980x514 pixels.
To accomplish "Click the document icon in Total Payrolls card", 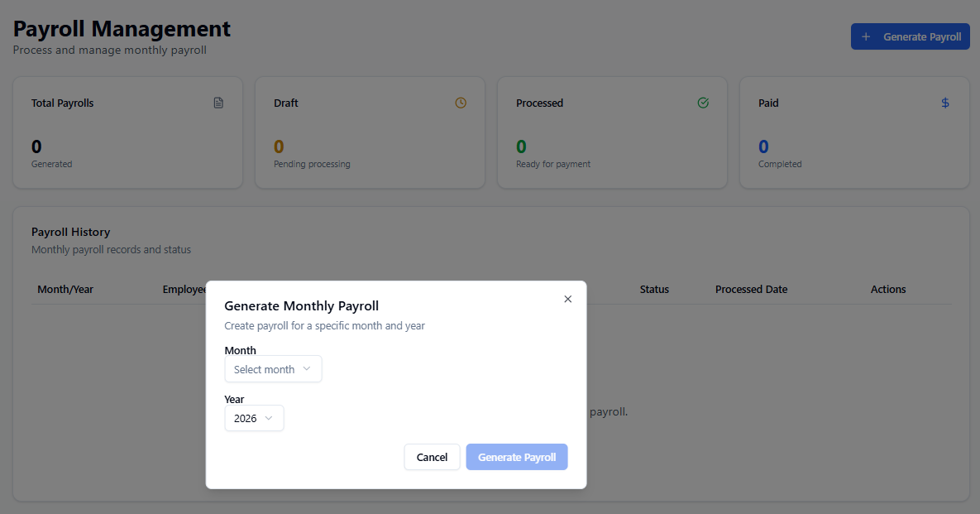I will click(x=218, y=103).
